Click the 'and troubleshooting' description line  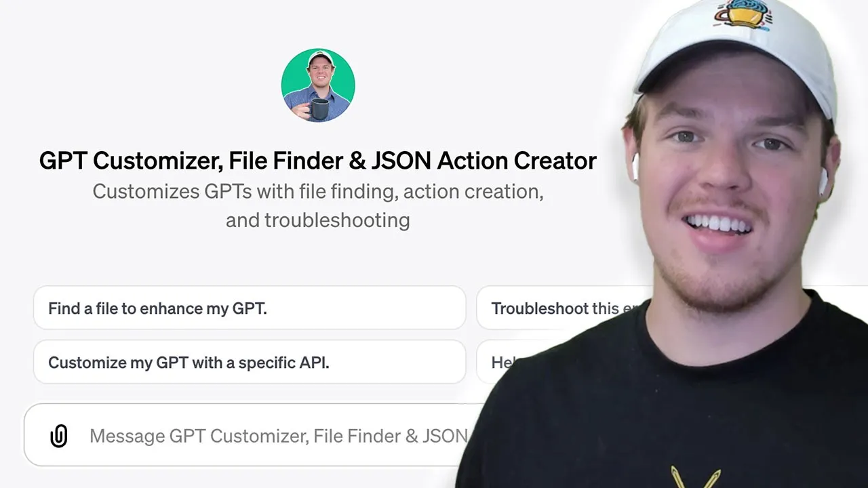point(317,220)
